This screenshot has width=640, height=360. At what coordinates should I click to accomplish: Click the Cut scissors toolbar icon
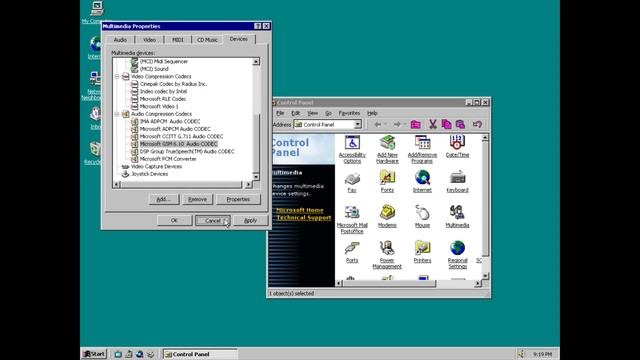coord(433,124)
